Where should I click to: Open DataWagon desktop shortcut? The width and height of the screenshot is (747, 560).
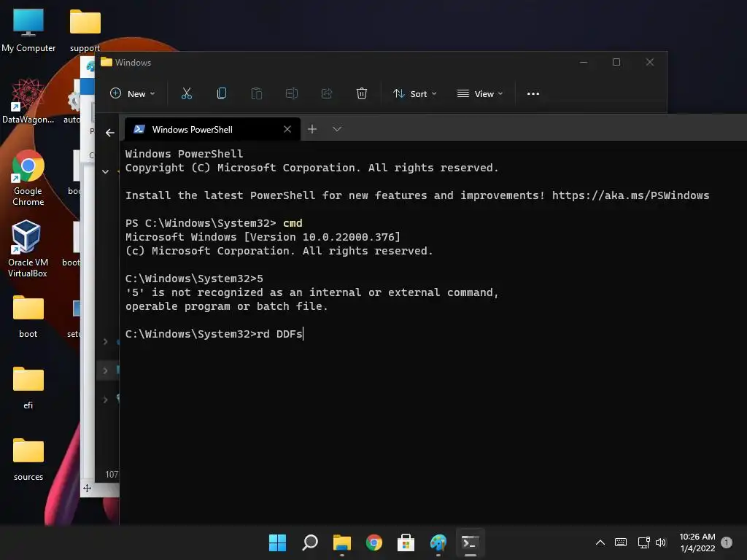coord(28,101)
